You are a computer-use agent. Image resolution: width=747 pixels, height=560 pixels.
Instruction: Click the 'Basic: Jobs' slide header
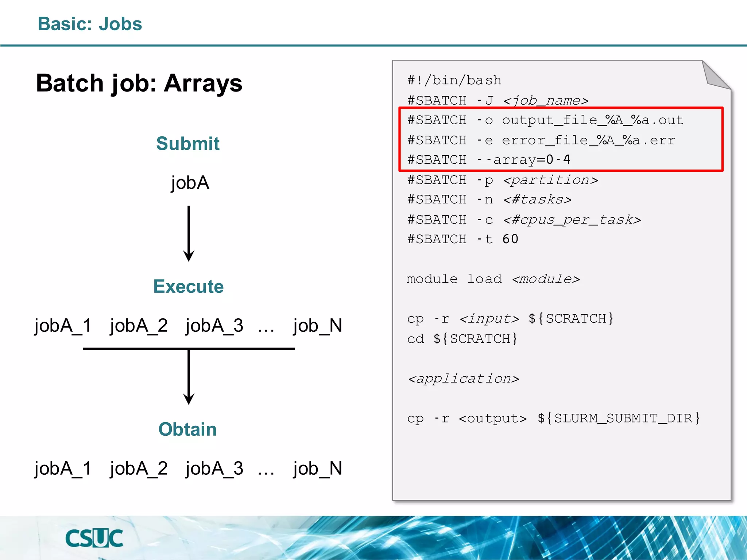point(90,24)
